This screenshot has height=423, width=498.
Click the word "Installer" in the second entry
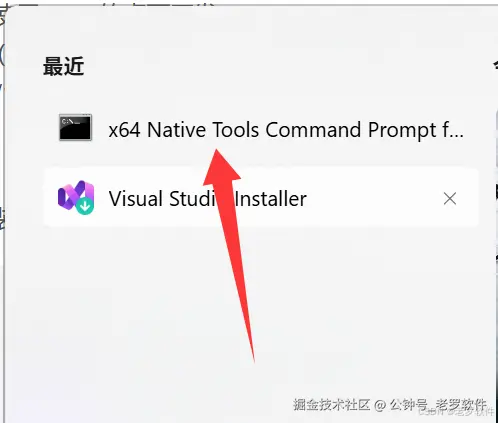tap(271, 199)
